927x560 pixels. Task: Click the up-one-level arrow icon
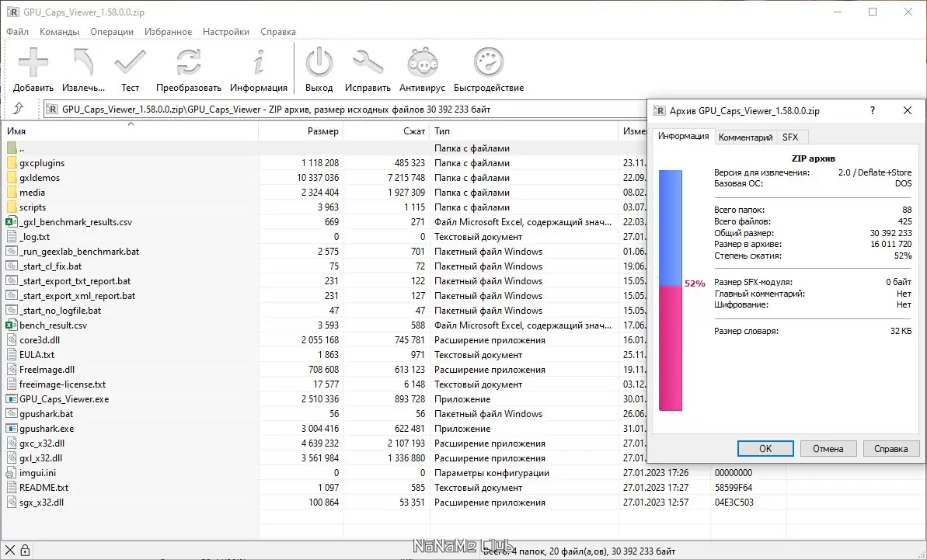[20, 109]
